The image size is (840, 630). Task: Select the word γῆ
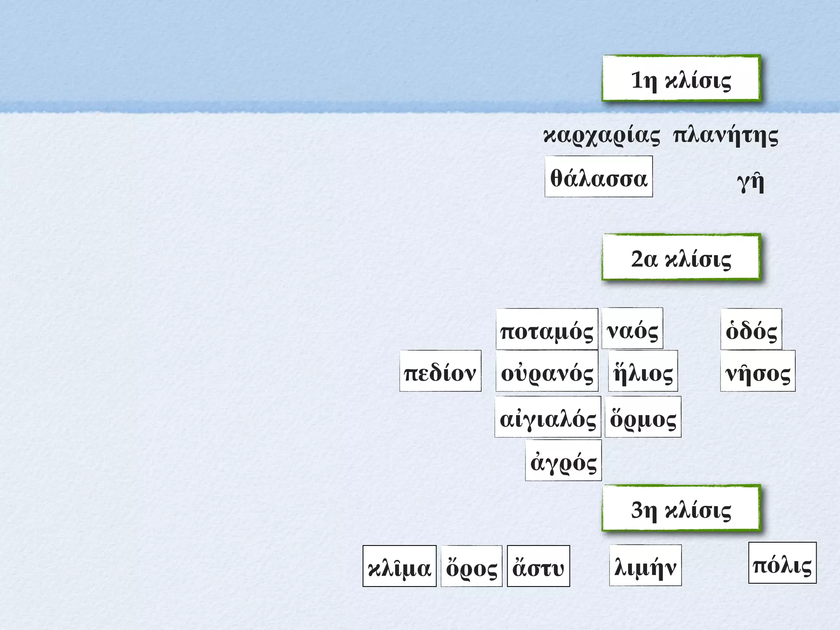pyautogui.click(x=751, y=182)
